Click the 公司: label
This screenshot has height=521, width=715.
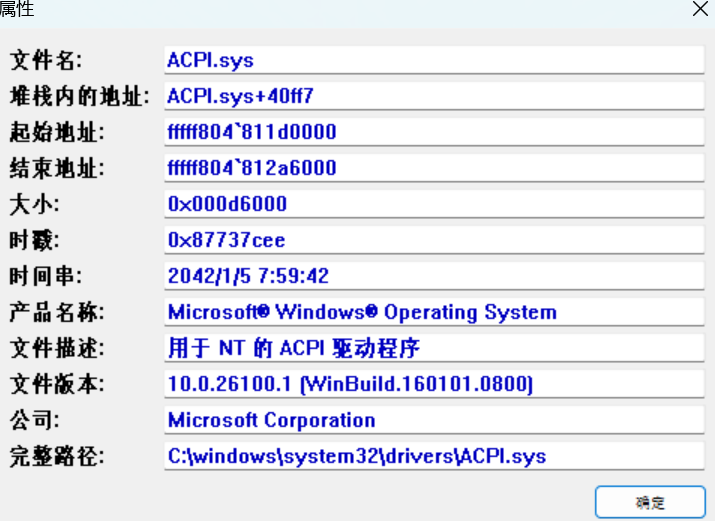pyautogui.click(x=35, y=420)
